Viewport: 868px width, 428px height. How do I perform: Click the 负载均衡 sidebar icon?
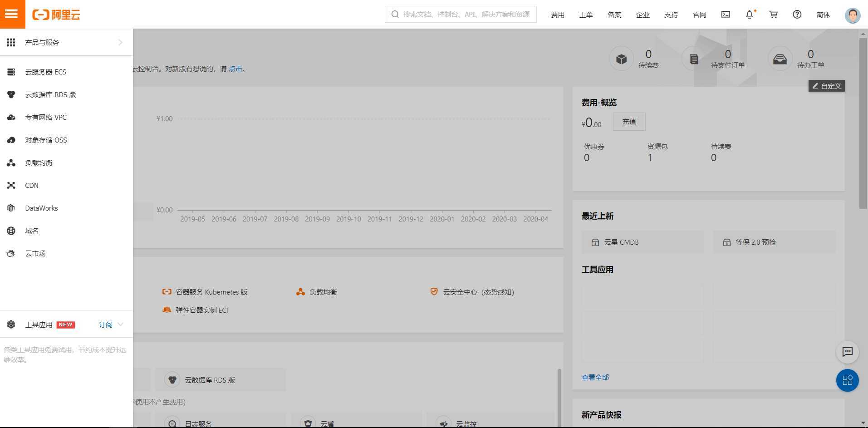pyautogui.click(x=11, y=162)
